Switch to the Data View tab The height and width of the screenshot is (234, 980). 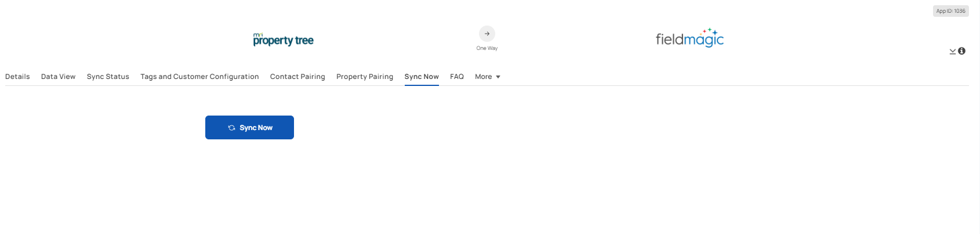click(58, 77)
